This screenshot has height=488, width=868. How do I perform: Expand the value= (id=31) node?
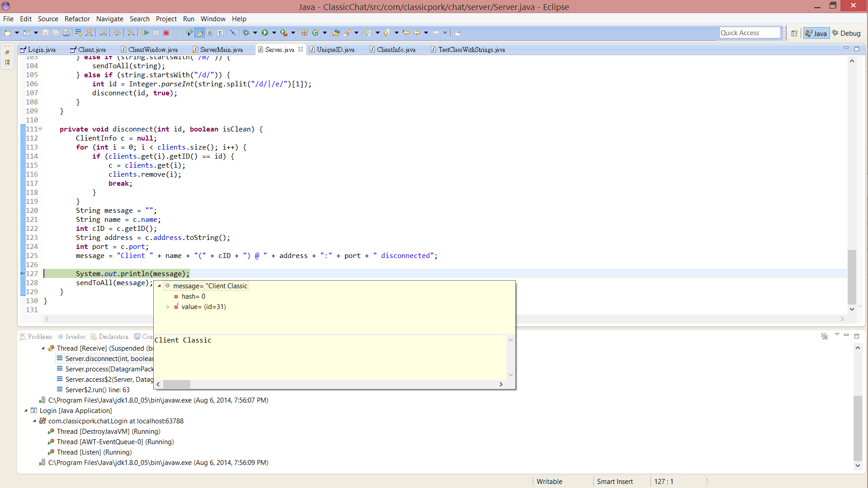(168, 307)
